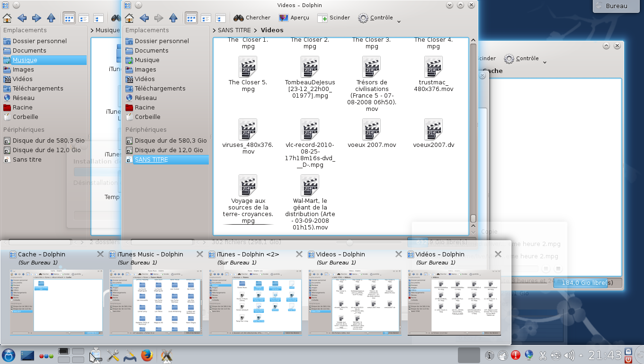Enable Icons view in left Musique window
This screenshot has height=364, width=644.
point(69,18)
